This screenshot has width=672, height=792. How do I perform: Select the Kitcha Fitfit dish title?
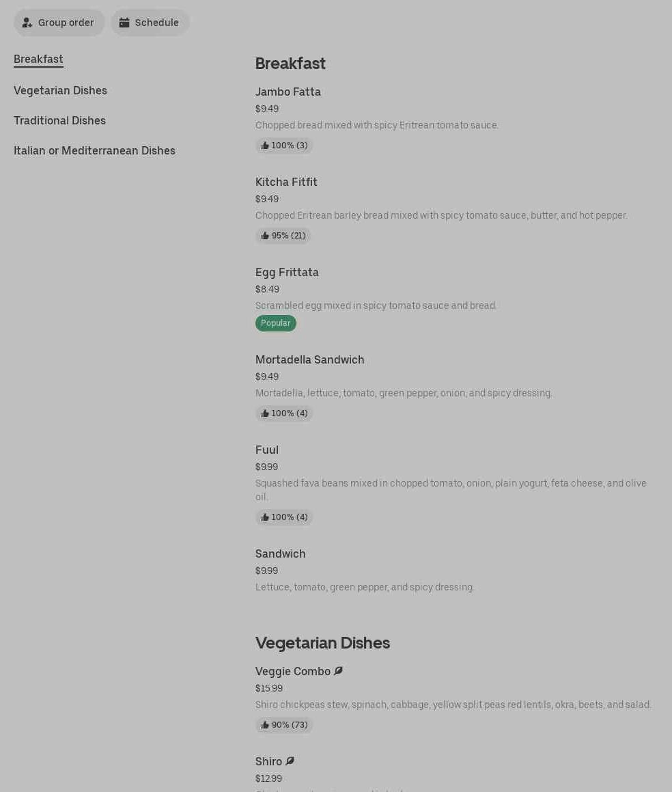[x=286, y=182]
